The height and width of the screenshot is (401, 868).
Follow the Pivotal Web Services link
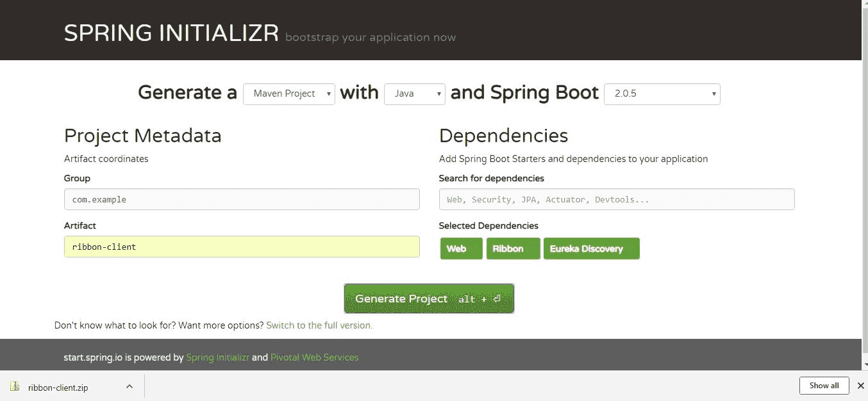coord(315,357)
